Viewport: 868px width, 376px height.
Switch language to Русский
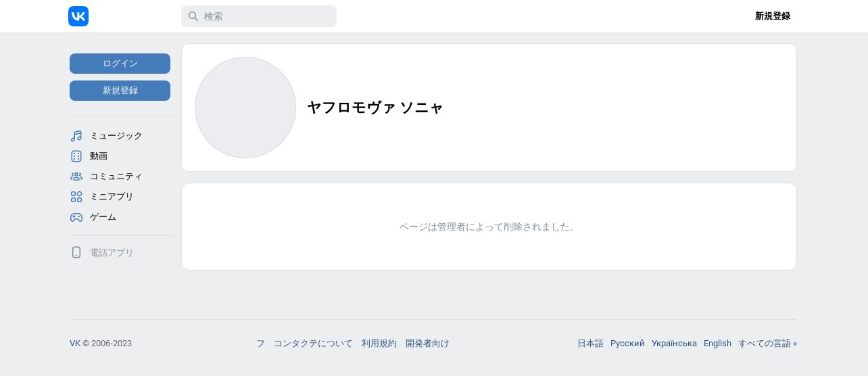click(627, 344)
